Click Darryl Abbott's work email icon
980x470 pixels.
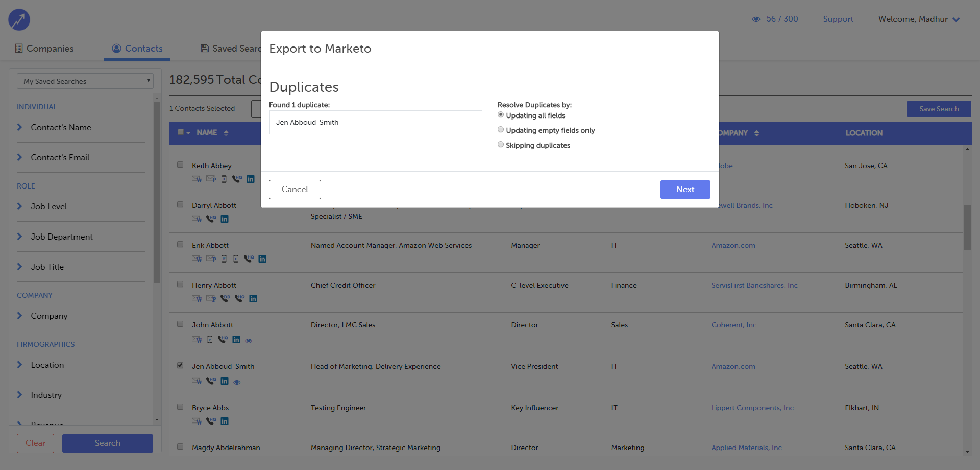pyautogui.click(x=197, y=219)
